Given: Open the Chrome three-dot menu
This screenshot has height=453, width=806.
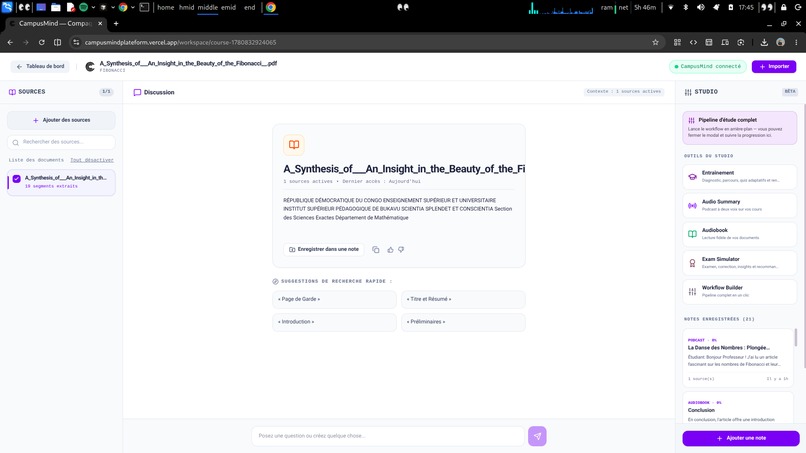Looking at the screenshot, I should pos(796,42).
